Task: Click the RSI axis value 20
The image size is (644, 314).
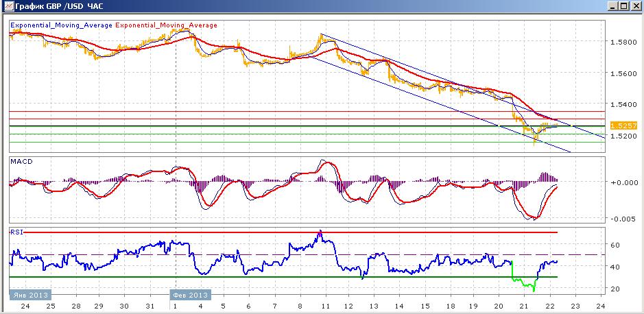Action: pos(615,289)
